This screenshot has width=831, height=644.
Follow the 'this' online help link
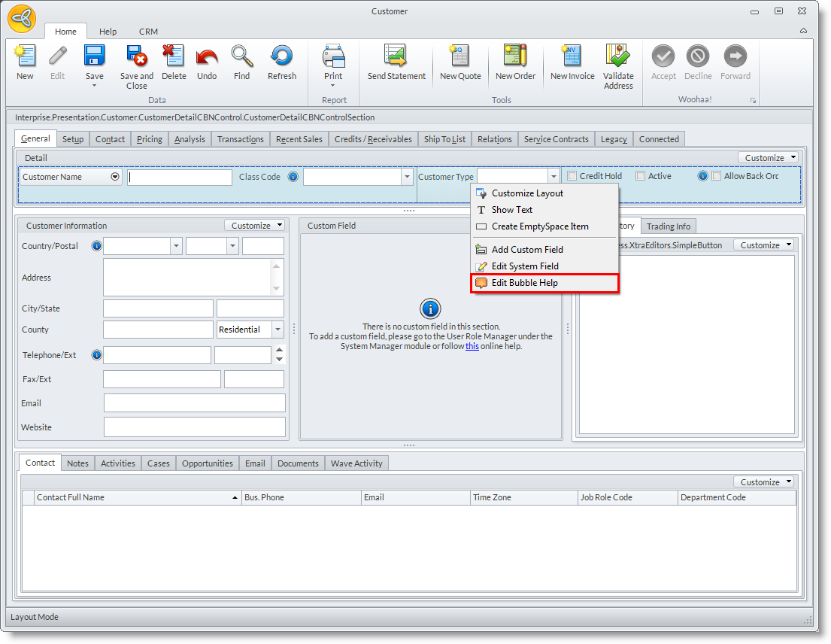(472, 346)
